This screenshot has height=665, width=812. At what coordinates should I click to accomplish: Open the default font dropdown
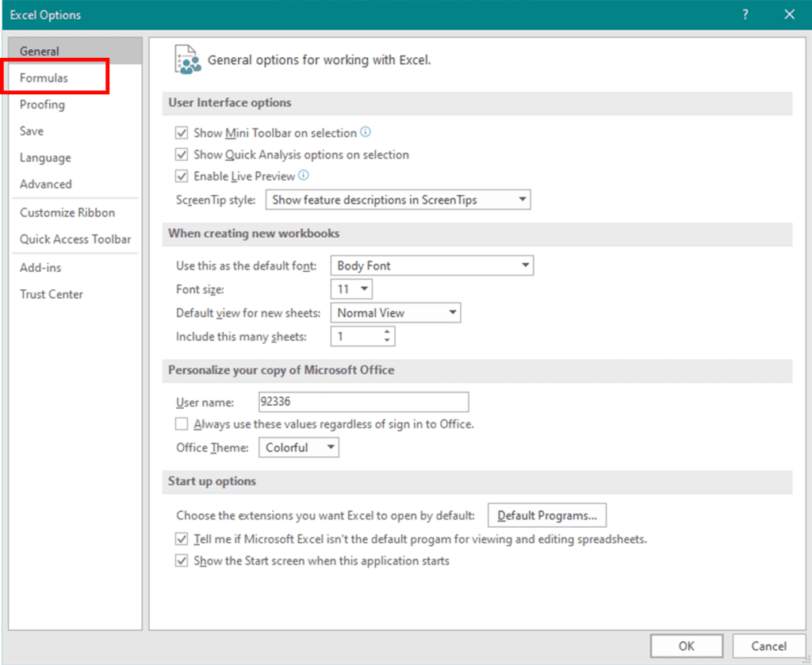click(523, 265)
